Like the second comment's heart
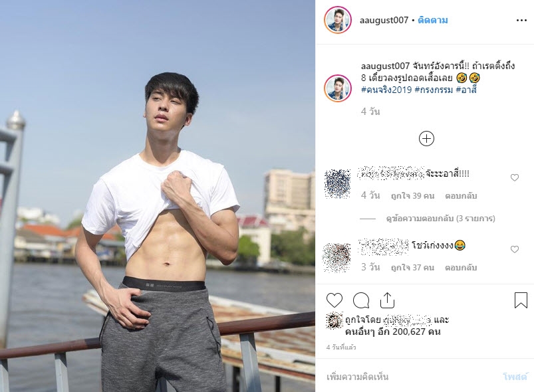Viewport: 534px width, 392px height. (514, 249)
